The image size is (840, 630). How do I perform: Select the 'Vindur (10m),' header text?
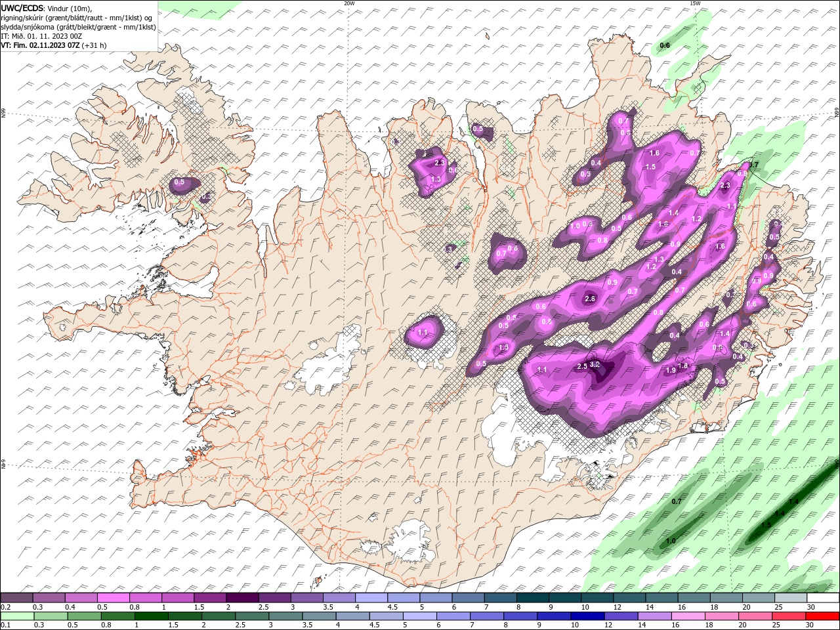(70, 8)
